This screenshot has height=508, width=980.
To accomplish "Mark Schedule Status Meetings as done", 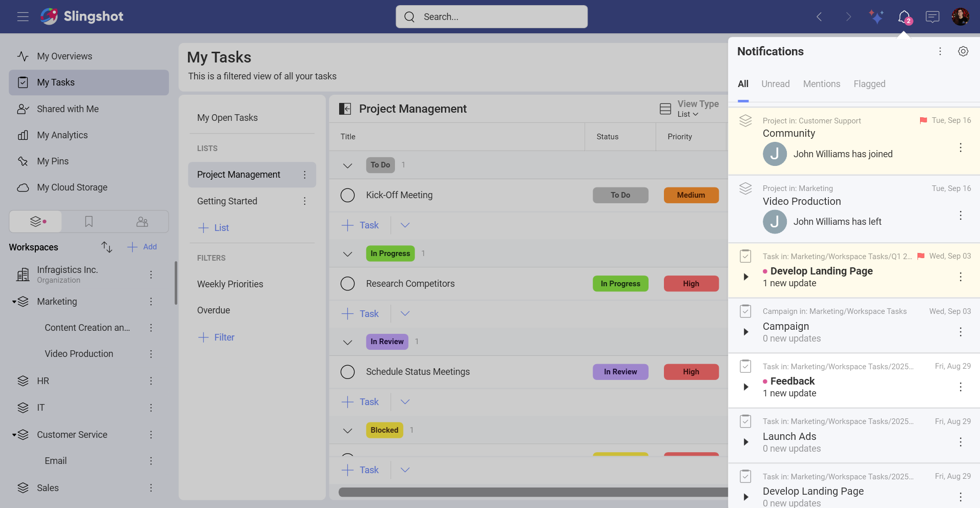I will 347,372.
